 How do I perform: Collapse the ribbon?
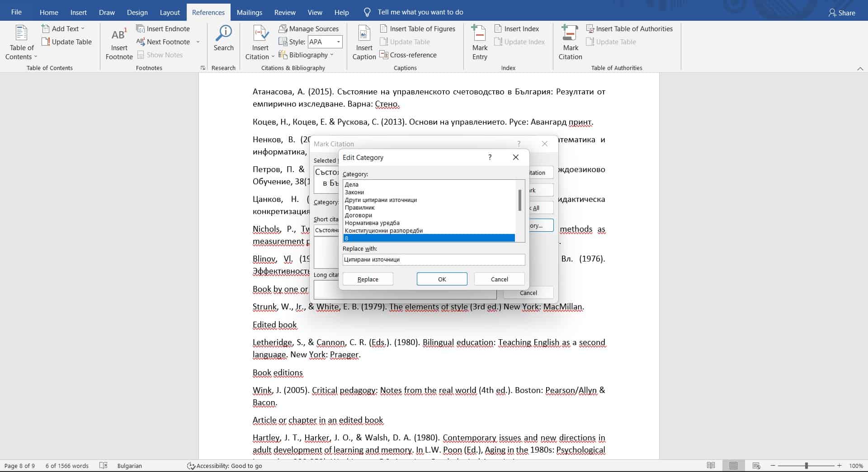pos(860,68)
